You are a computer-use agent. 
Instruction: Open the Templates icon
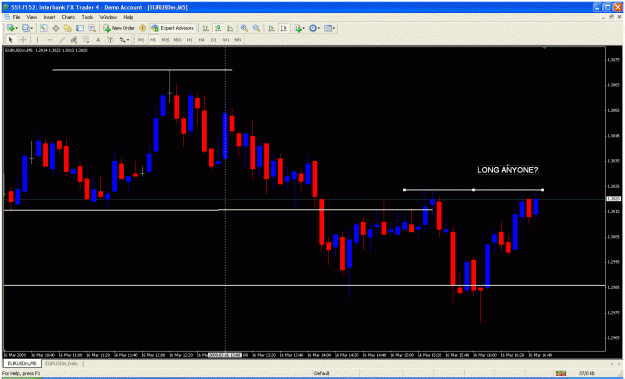pyautogui.click(x=328, y=28)
